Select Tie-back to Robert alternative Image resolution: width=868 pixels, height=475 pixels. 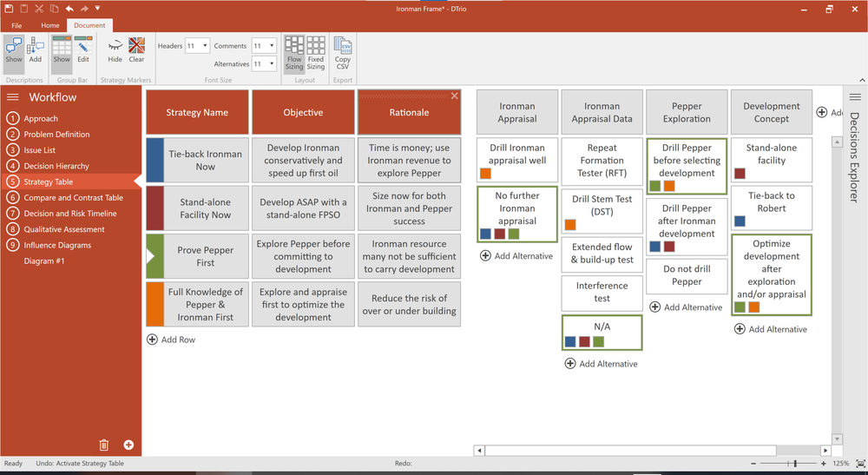click(771, 208)
